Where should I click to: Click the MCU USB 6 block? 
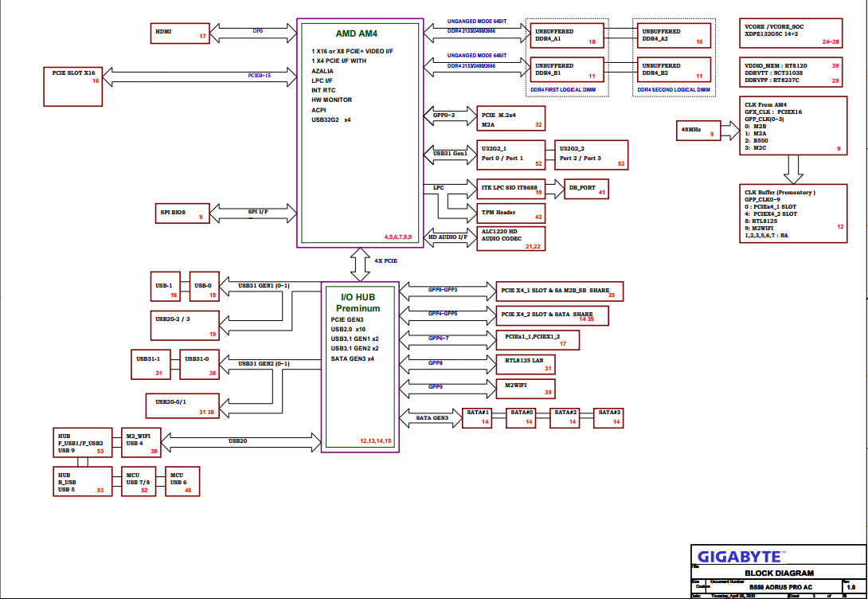point(182,482)
